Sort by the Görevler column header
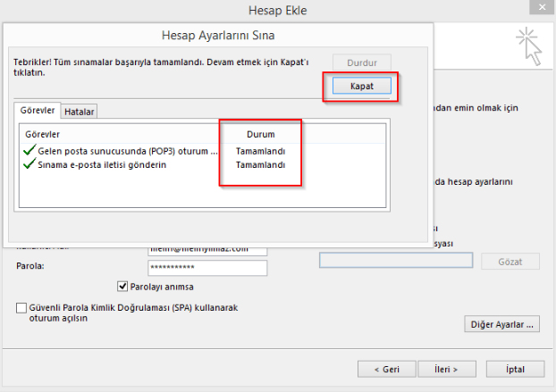 pyautogui.click(x=42, y=133)
